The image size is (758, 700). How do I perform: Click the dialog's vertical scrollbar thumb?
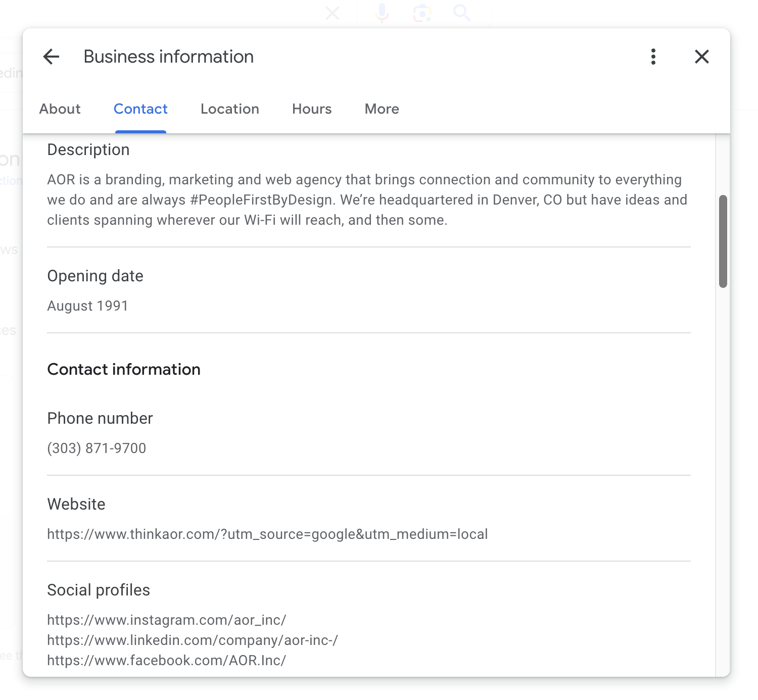(723, 241)
